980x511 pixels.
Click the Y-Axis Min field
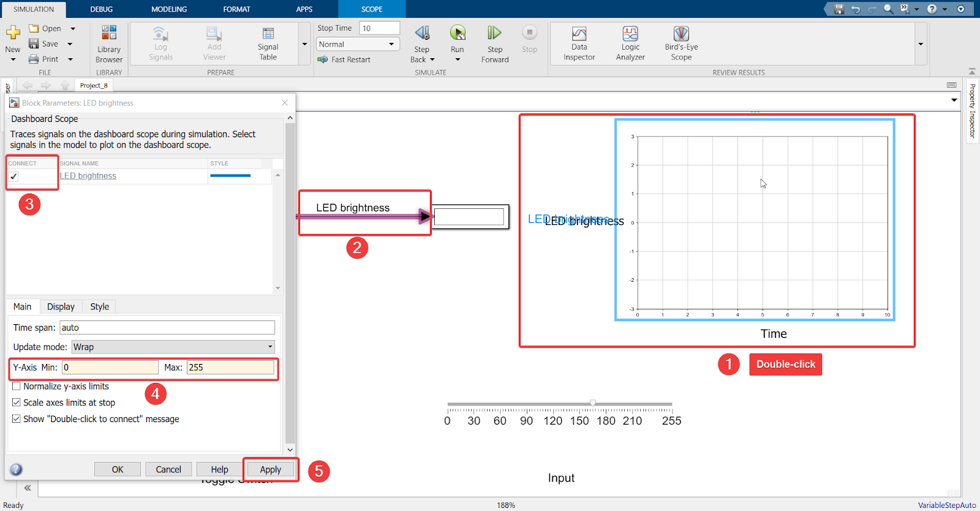click(x=110, y=367)
